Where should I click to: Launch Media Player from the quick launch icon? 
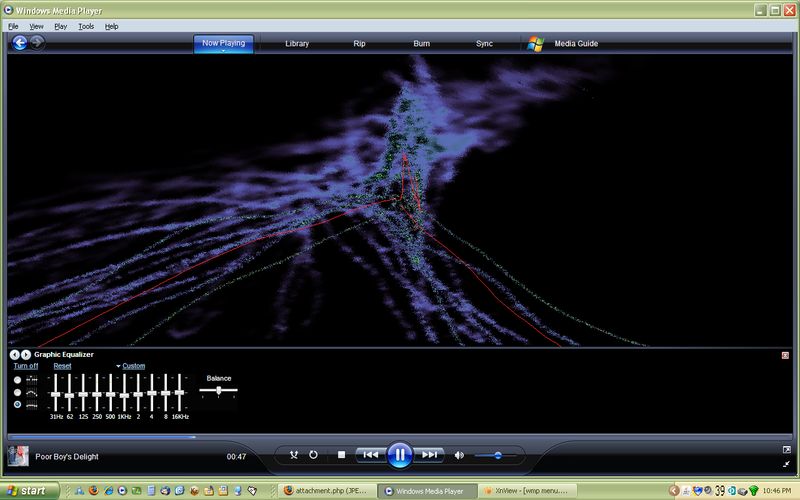click(122, 491)
